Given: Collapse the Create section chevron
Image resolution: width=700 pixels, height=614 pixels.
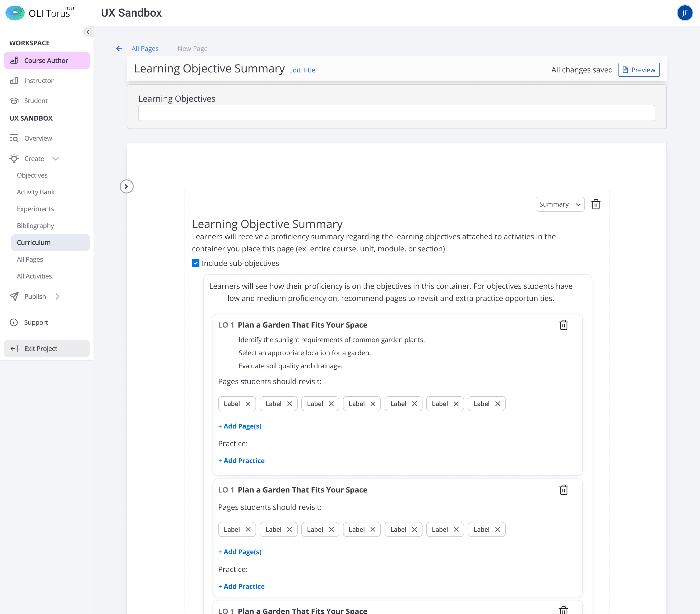Looking at the screenshot, I should [56, 158].
